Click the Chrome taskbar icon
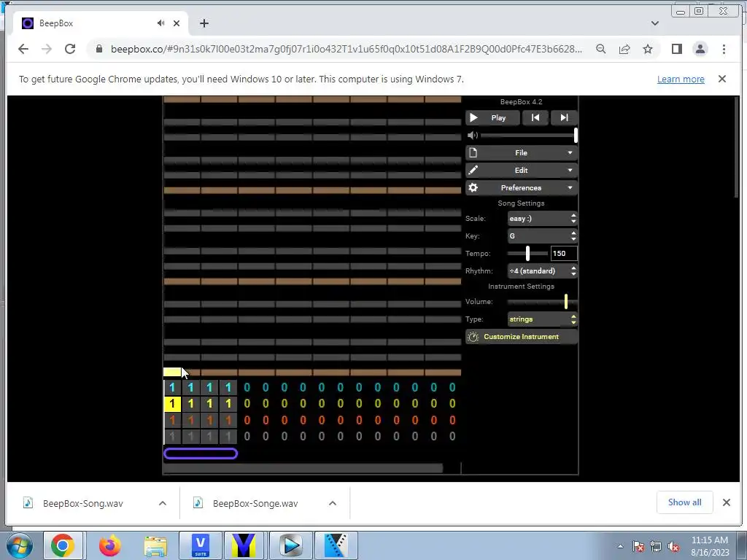747x560 pixels. pos(63,545)
